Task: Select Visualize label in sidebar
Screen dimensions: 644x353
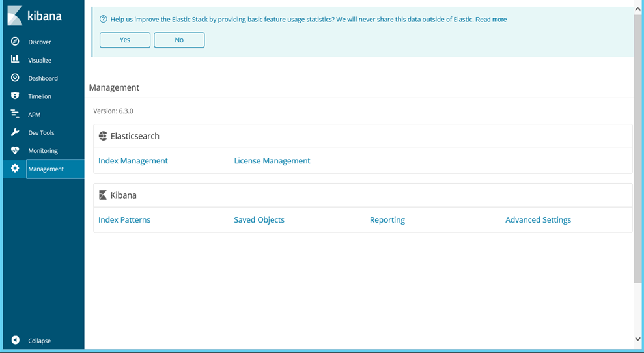Action: [40, 60]
